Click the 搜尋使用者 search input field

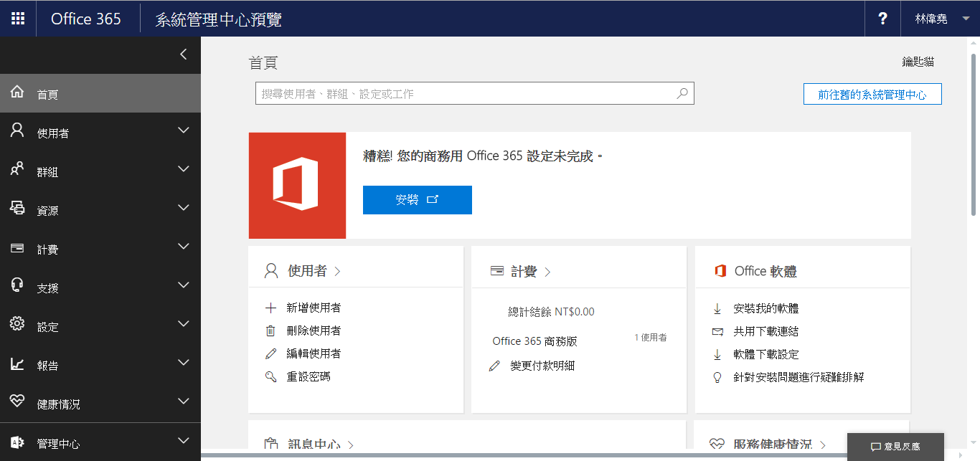pos(475,93)
